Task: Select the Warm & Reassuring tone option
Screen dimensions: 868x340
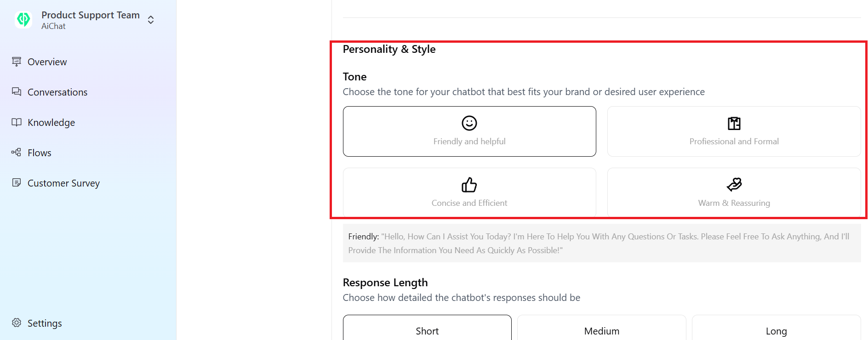Action: click(x=733, y=192)
